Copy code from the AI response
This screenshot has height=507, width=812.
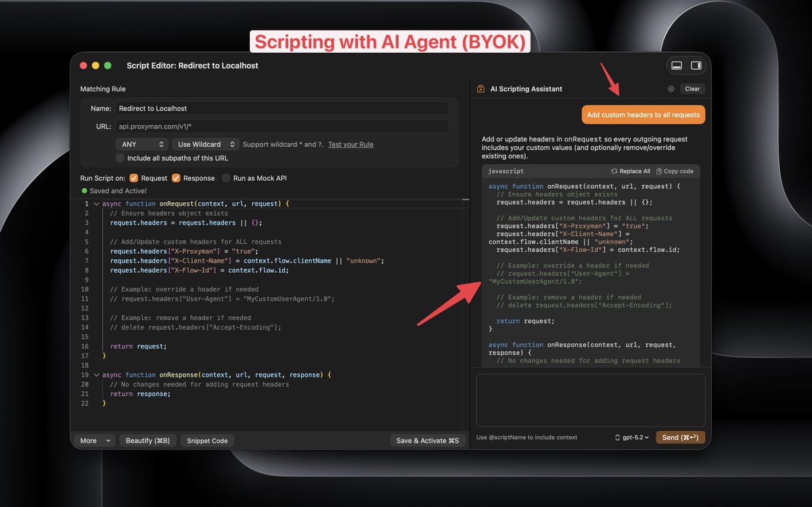[675, 171]
